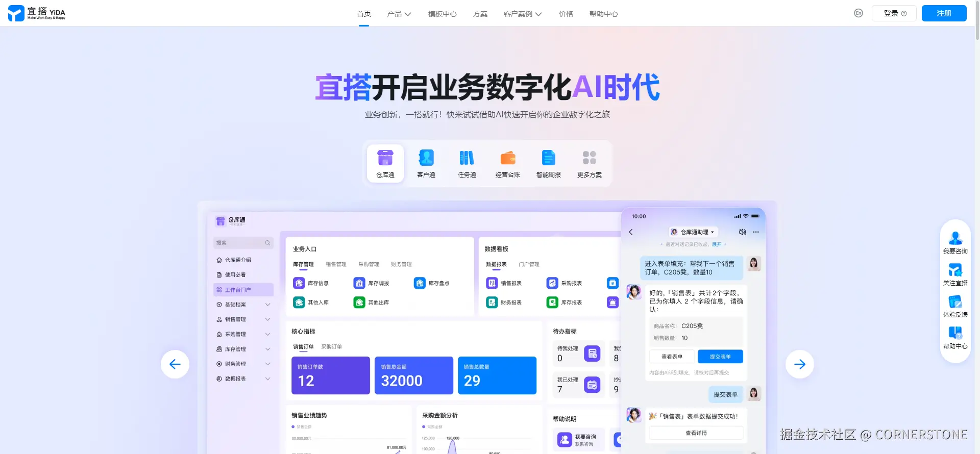Switch to the 财务管理 tab in 业务入口
This screenshot has width=980, height=454.
[401, 264]
